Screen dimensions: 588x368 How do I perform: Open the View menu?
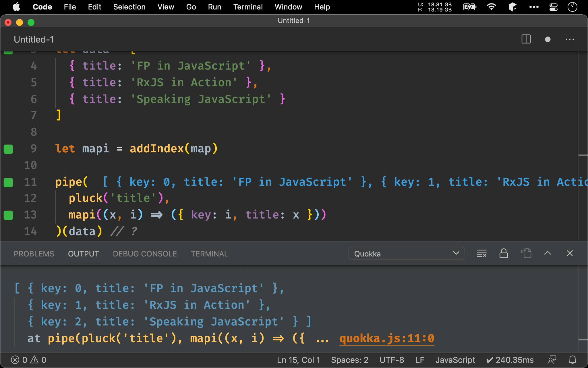pyautogui.click(x=166, y=7)
